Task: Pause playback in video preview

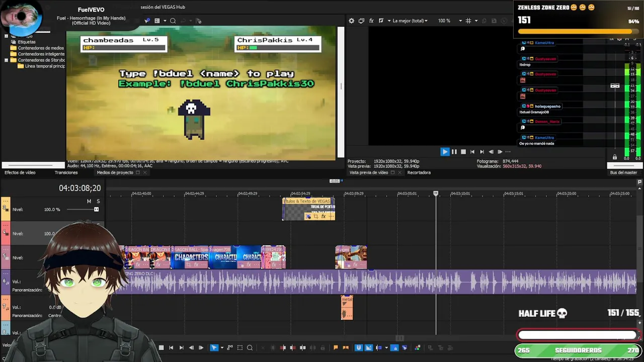Action: point(454,151)
